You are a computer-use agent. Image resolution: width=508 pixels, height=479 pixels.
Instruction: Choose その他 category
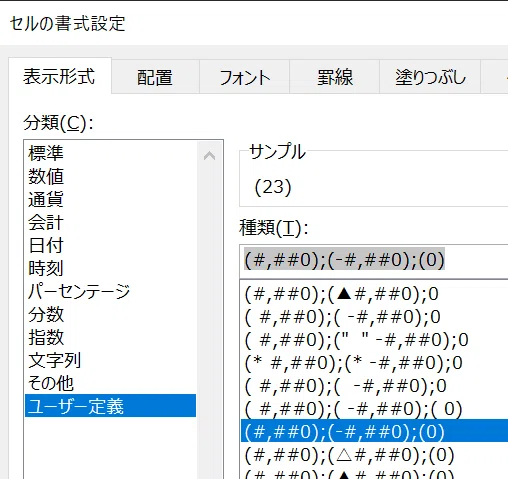[110, 383]
